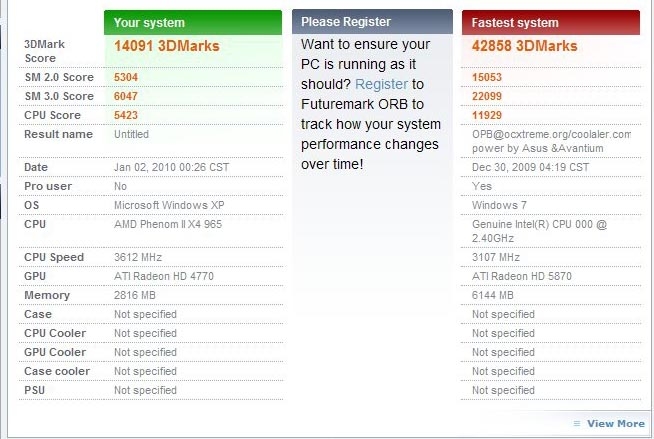This screenshot has height=439, width=654.
Task: Click the ATI Radeon HD 4770 entry
Action: pyautogui.click(x=164, y=276)
